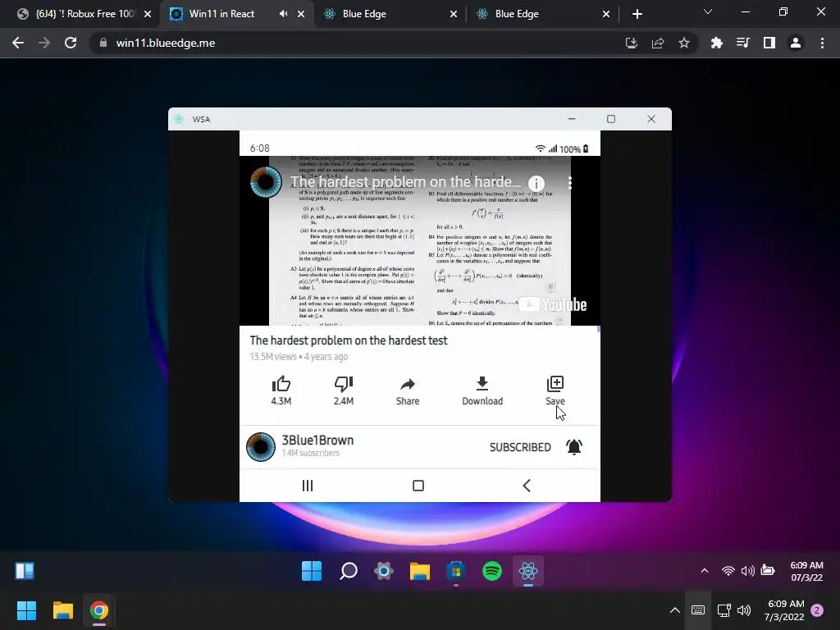840x630 pixels.
Task: Open the host notification center badge
Action: (x=817, y=610)
